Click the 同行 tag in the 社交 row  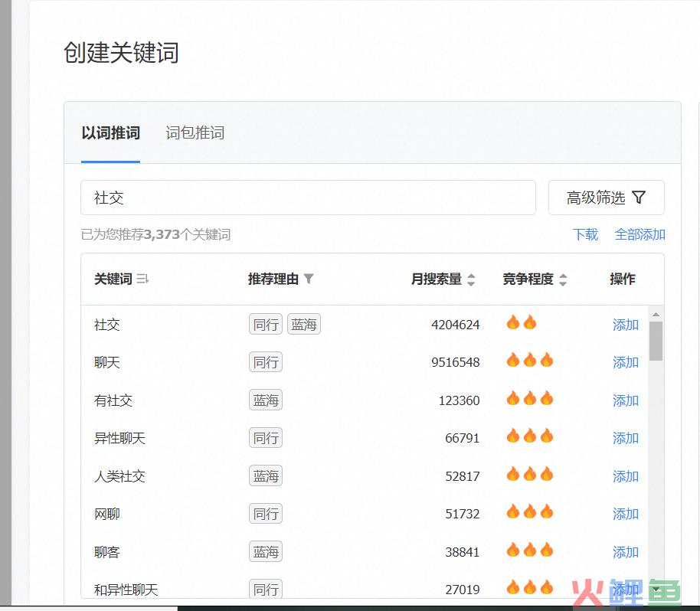click(x=266, y=325)
